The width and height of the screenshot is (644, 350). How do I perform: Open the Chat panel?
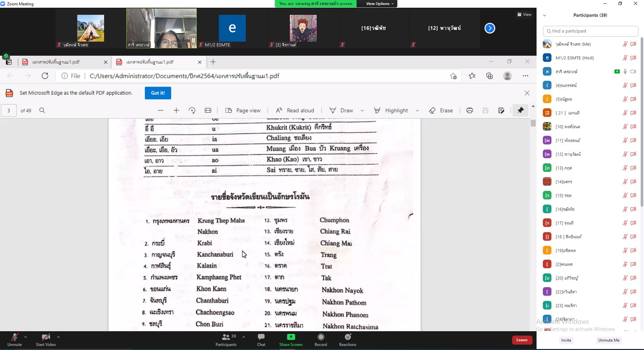261,337
